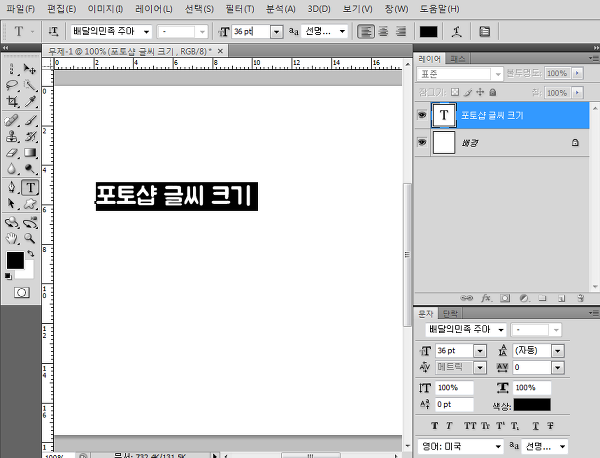The height and width of the screenshot is (458, 600).
Task: Select the 3D Rotate tool
Action: [12, 222]
